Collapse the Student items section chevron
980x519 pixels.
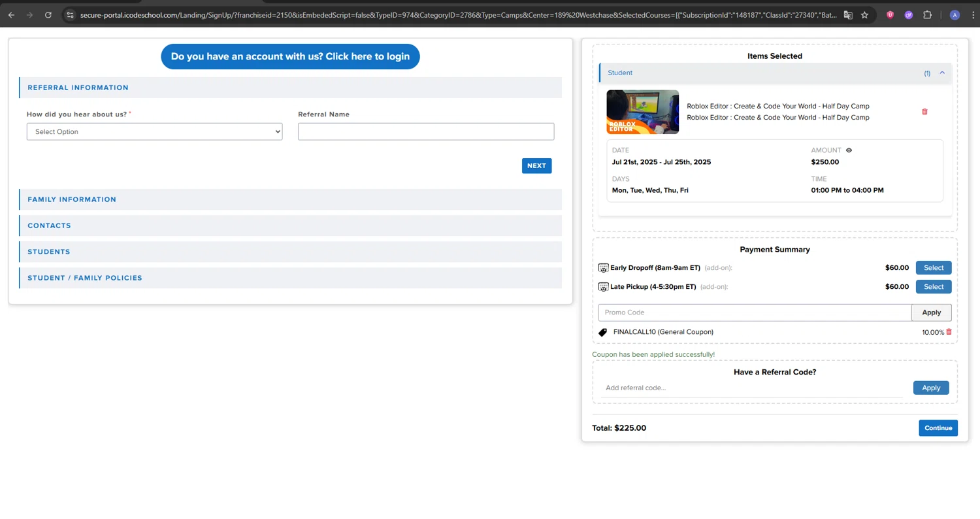tap(942, 73)
